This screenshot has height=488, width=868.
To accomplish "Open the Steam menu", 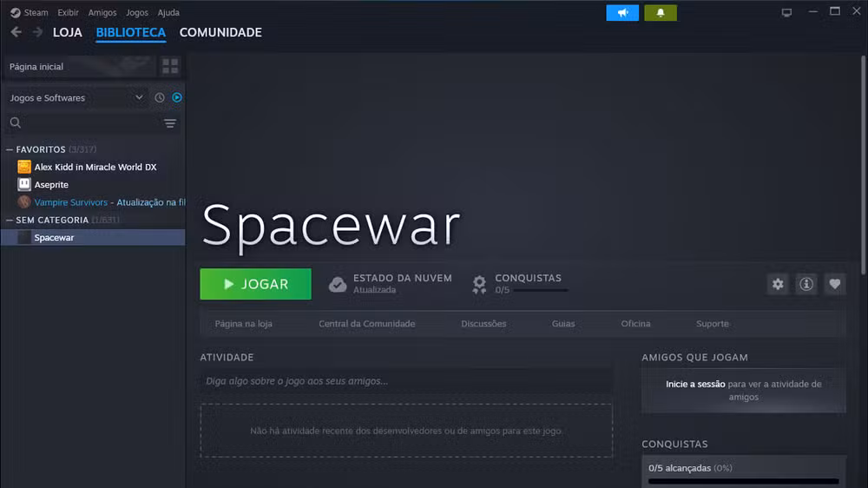I will 36,12.
